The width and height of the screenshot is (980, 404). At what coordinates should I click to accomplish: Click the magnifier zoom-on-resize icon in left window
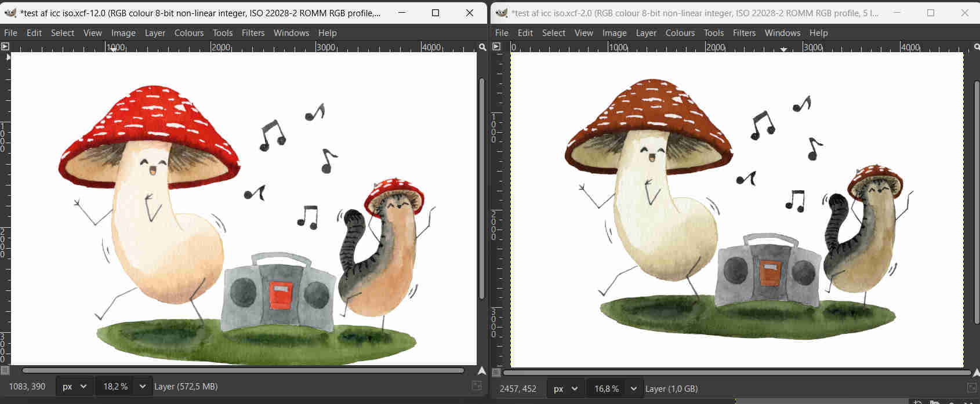coord(482,47)
